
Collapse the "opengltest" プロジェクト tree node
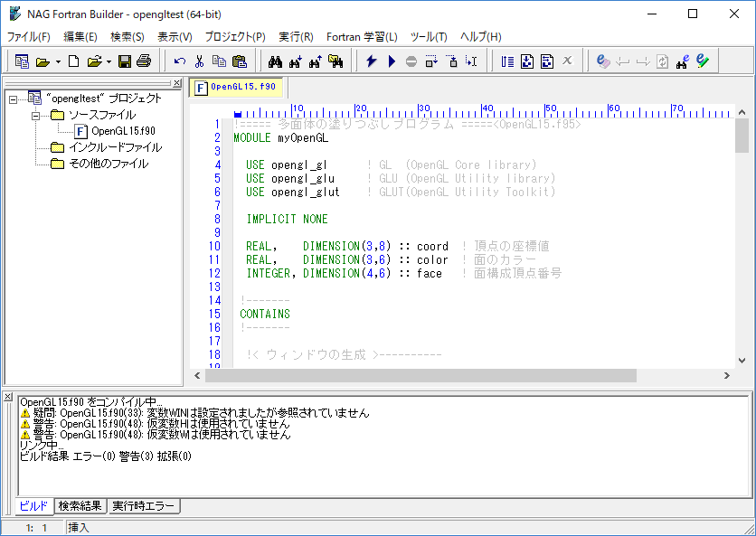tap(13, 99)
